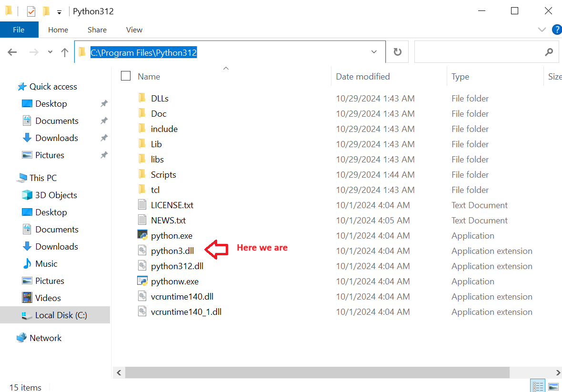This screenshot has width=562, height=392.
Task: Open the File menu
Action: [x=19, y=30]
